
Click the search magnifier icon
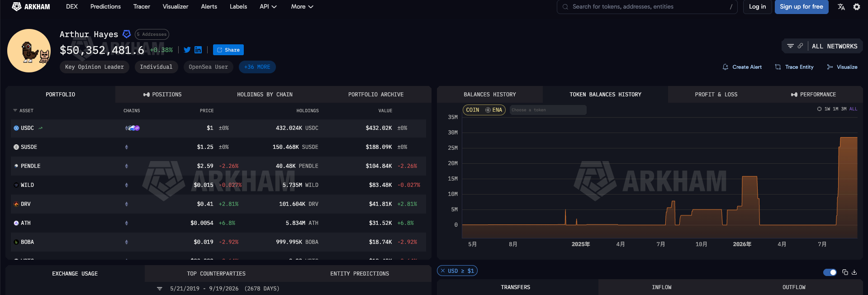click(565, 7)
